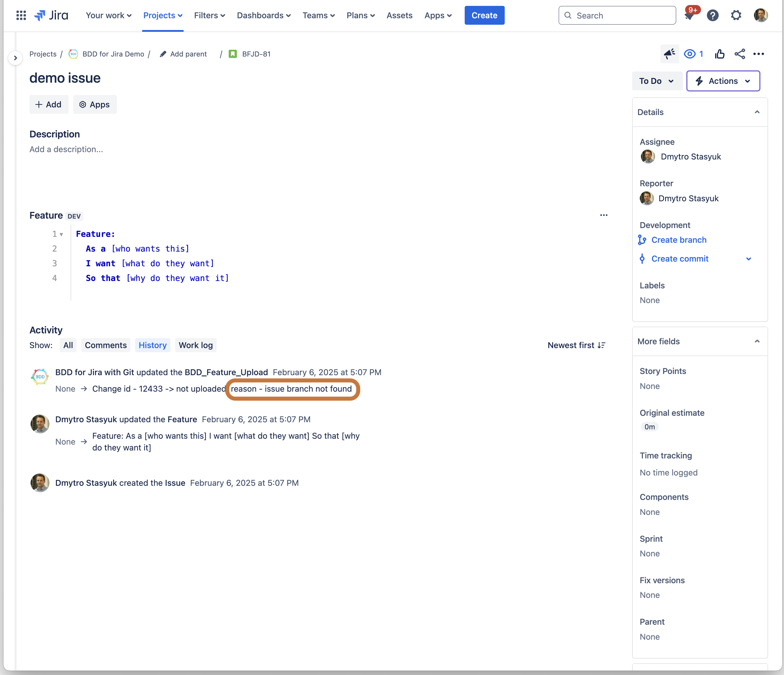Image resolution: width=784 pixels, height=675 pixels.
Task: Vote for this issue with thumbs up
Action: (720, 54)
